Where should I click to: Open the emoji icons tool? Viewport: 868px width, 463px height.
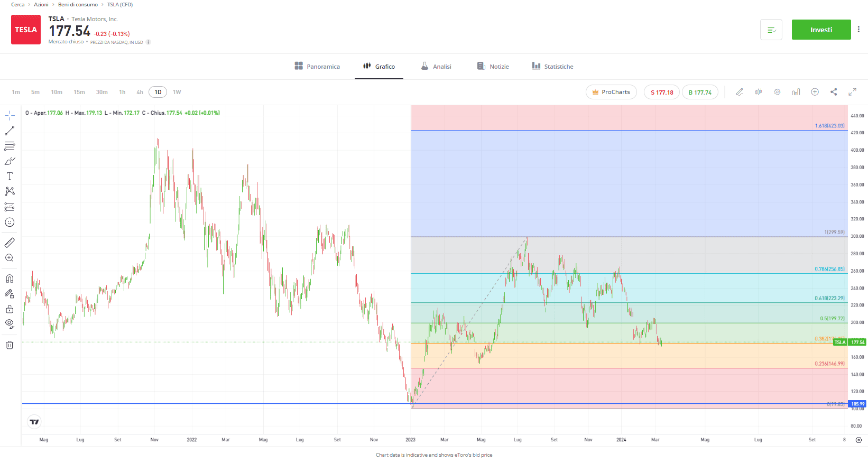click(x=10, y=222)
